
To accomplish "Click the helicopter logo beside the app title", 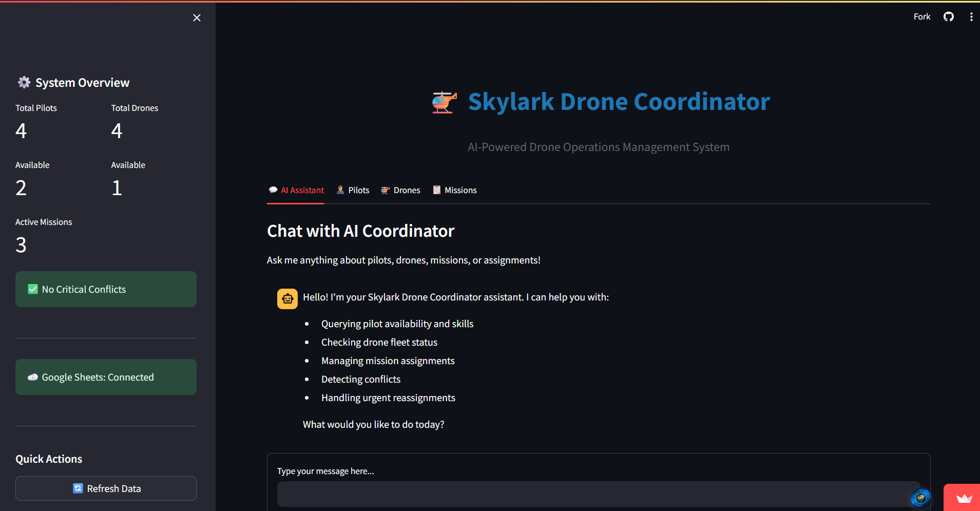I will [444, 102].
